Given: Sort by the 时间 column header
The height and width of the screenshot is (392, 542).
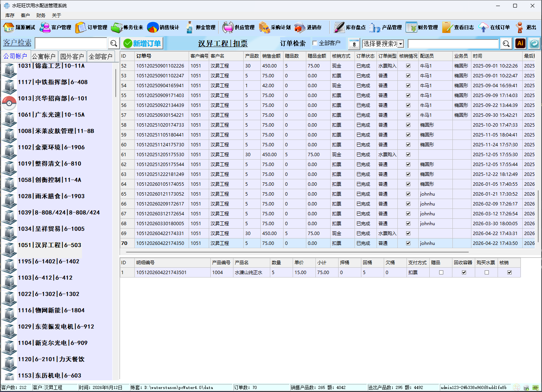Looking at the screenshot, I should click(497, 56).
